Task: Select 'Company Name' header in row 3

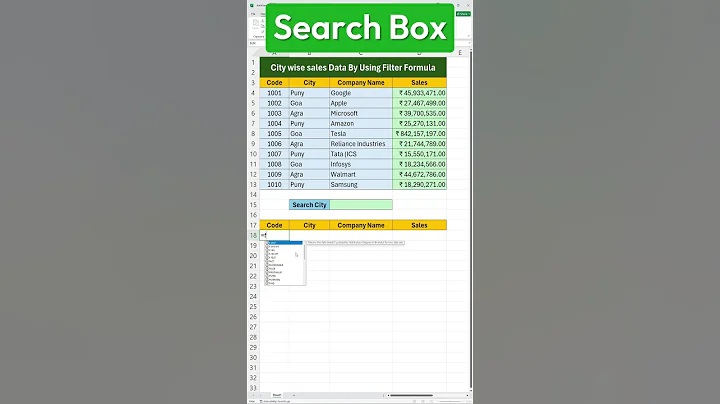Action: tap(361, 83)
